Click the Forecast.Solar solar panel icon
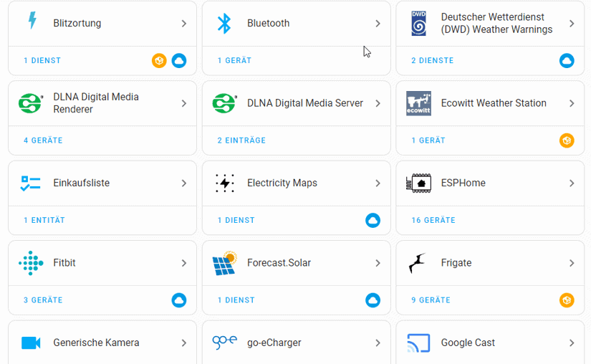 [x=225, y=263]
